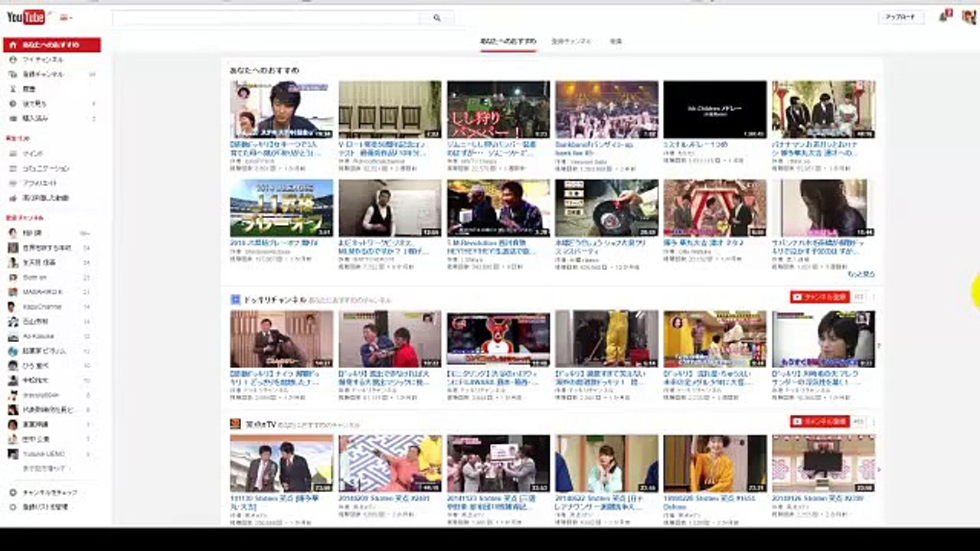Open more options beside ドッキリチャンネル subscribe
The height and width of the screenshot is (551, 980).
point(874,297)
